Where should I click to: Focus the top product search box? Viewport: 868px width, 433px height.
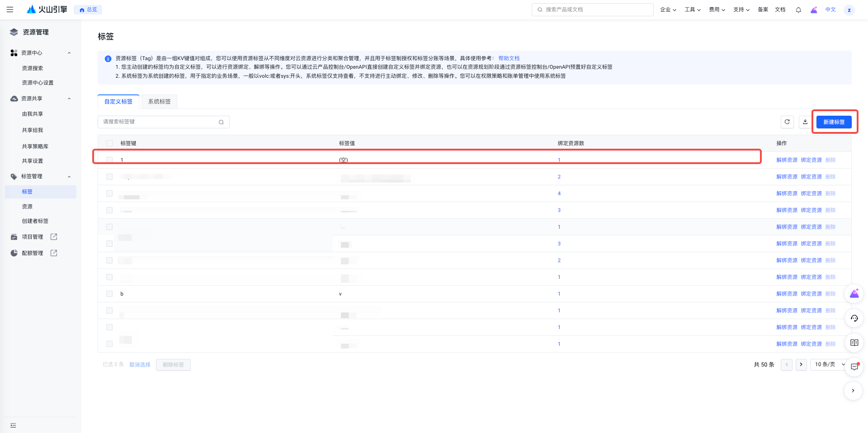point(593,9)
